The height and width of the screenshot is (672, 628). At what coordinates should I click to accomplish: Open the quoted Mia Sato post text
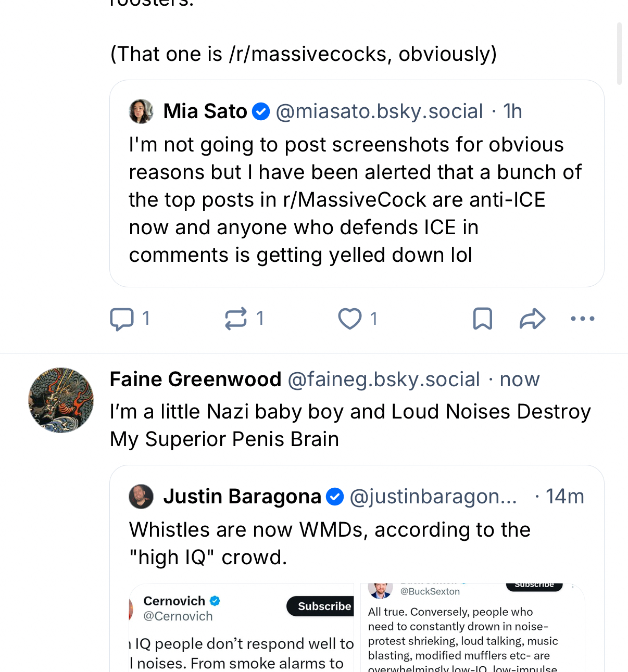point(354,200)
